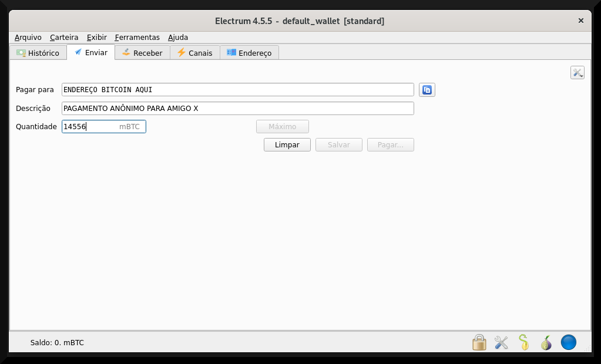
Task: Click the Limpar button
Action: [x=287, y=145]
